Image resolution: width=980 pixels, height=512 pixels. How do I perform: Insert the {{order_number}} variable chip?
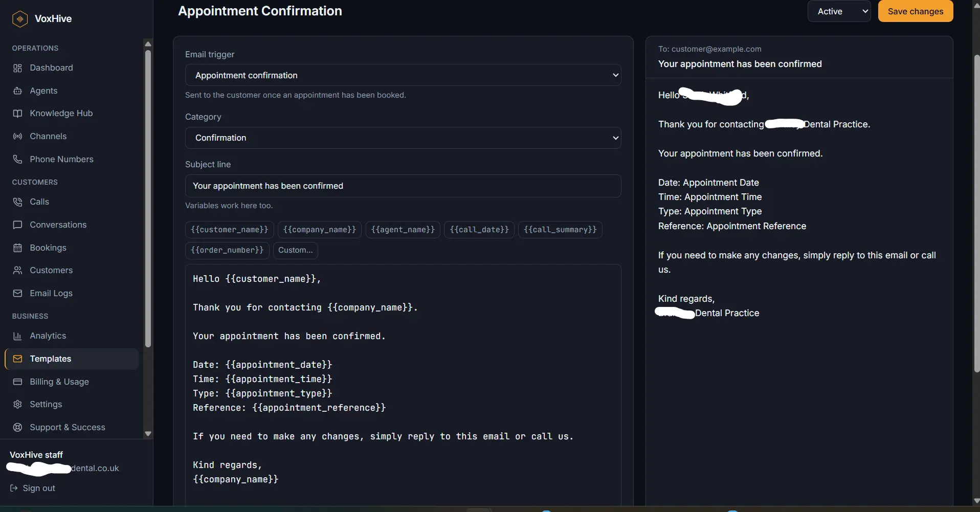pyautogui.click(x=227, y=250)
